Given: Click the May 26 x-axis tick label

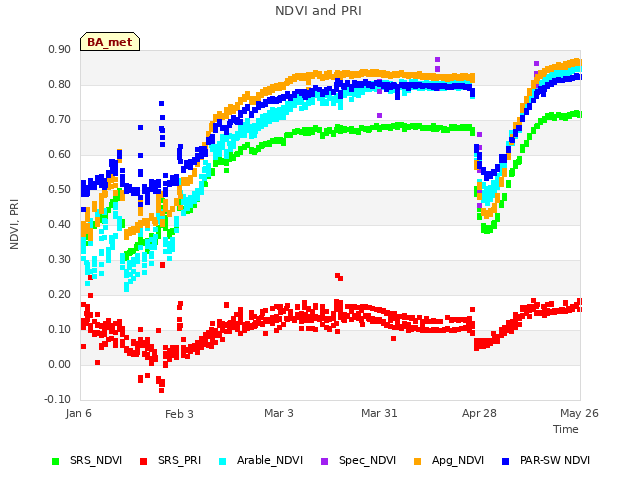Looking at the screenshot, I should coord(579,413).
